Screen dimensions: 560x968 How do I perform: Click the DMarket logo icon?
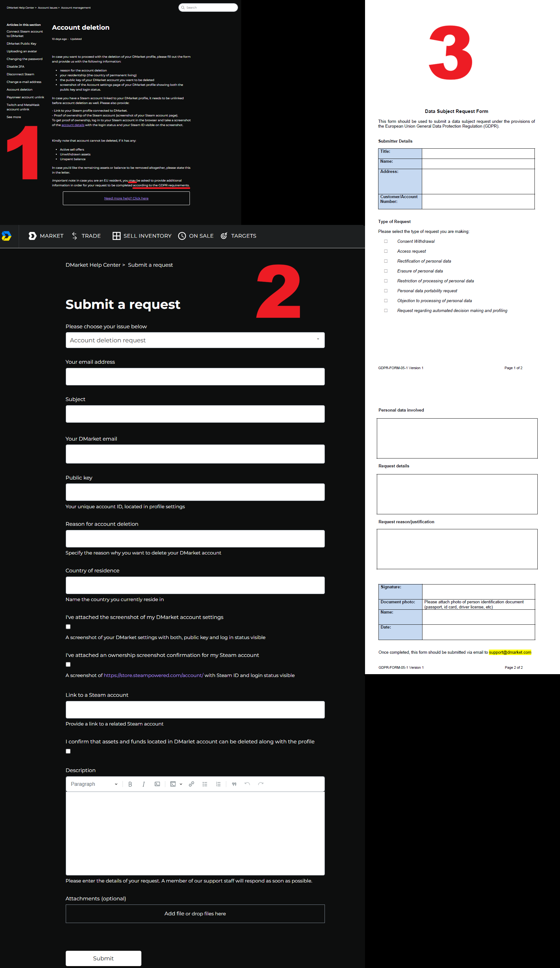click(6, 236)
